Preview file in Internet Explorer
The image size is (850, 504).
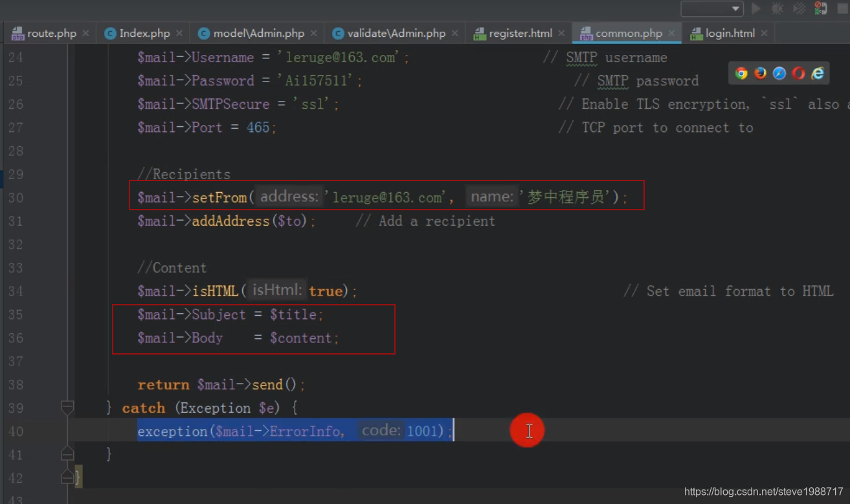[x=818, y=73]
